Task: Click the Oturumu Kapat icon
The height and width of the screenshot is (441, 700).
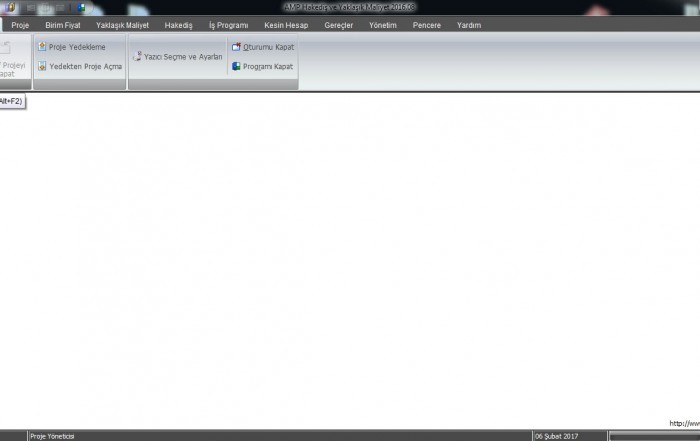Action: click(236, 47)
